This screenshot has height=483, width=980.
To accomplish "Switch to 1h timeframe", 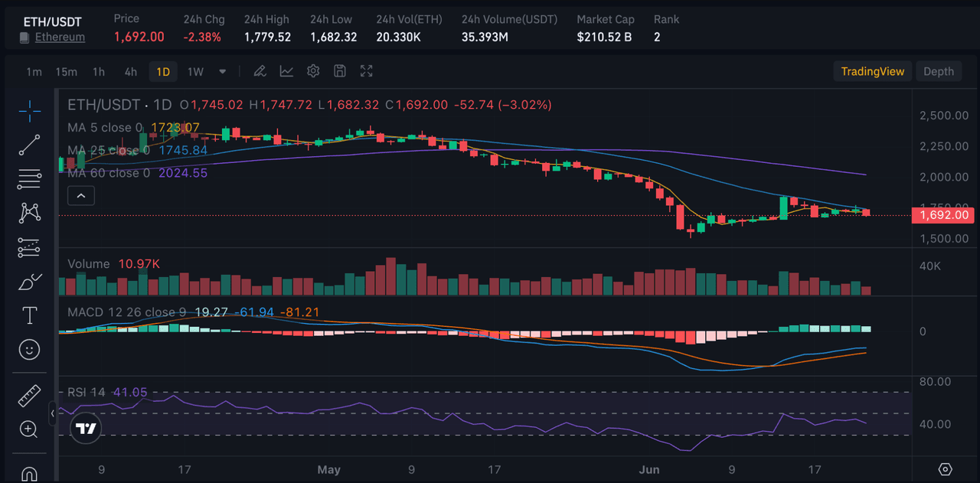I will click(x=99, y=71).
